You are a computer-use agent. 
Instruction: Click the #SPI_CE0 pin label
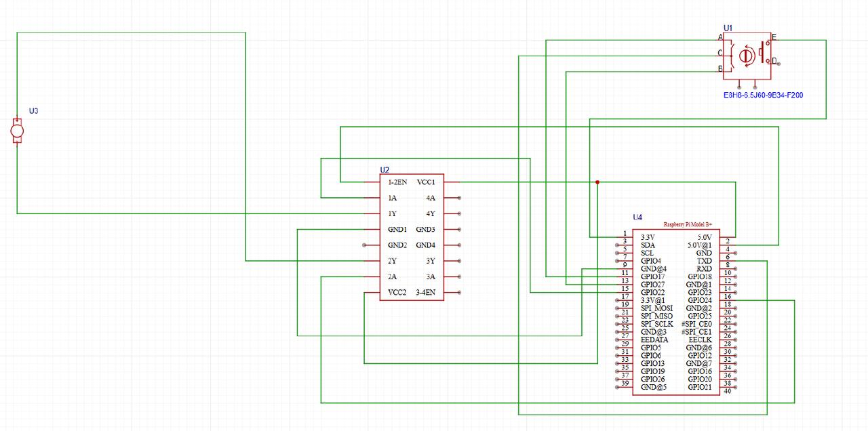pos(696,324)
